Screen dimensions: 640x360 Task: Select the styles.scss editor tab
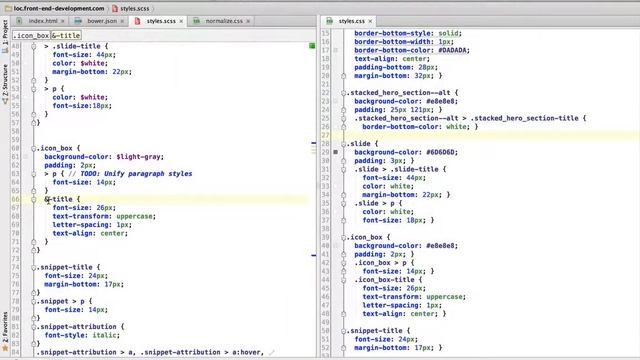tap(161, 21)
